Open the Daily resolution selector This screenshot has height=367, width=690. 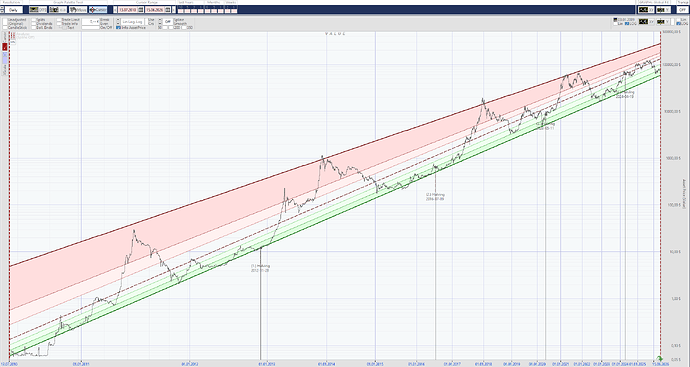(14, 10)
